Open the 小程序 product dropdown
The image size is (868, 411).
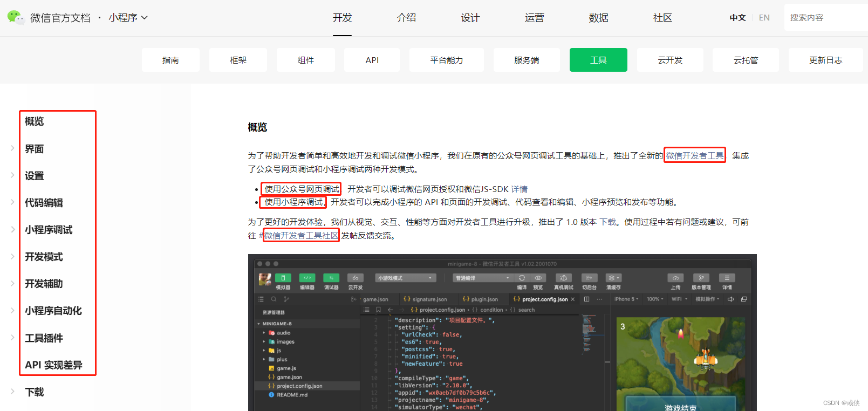tap(128, 18)
